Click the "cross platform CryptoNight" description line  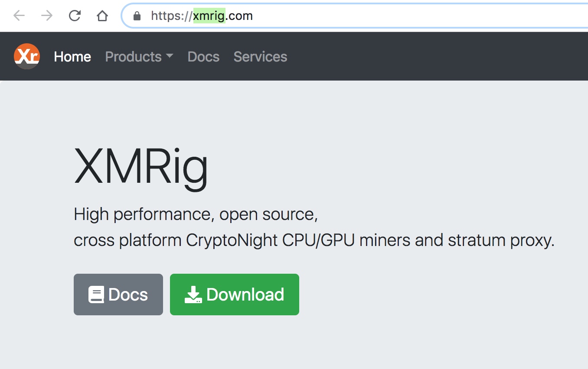click(314, 240)
